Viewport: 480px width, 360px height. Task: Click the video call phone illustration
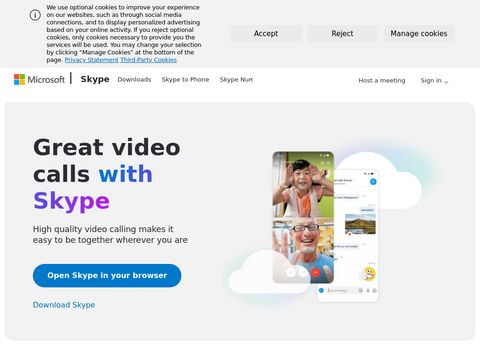303,217
